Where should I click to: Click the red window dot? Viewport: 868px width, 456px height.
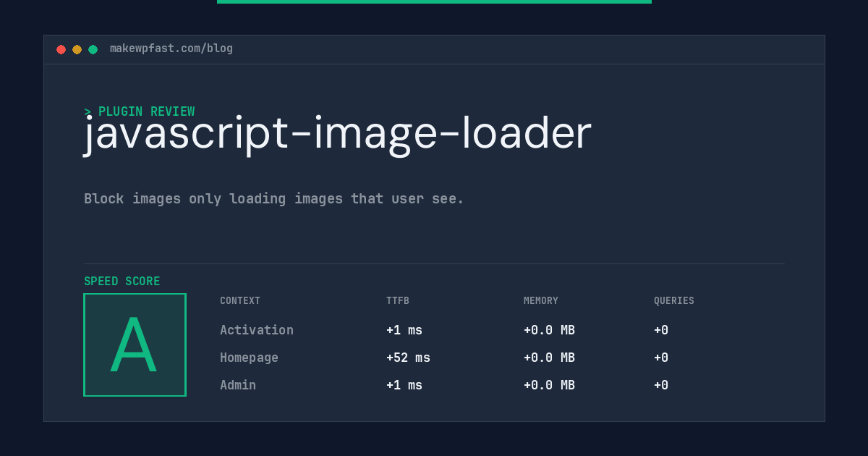pyautogui.click(x=61, y=49)
